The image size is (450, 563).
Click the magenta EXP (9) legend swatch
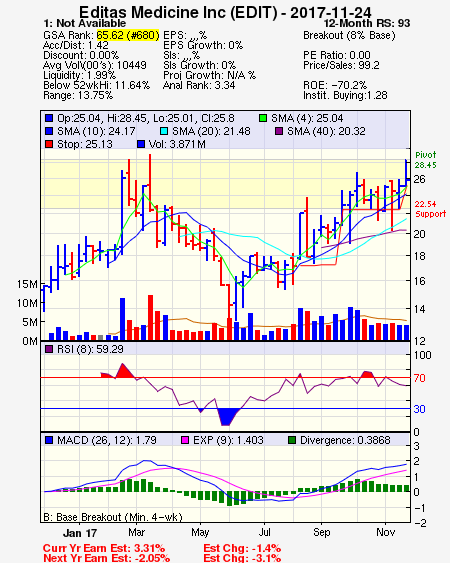(x=185, y=440)
